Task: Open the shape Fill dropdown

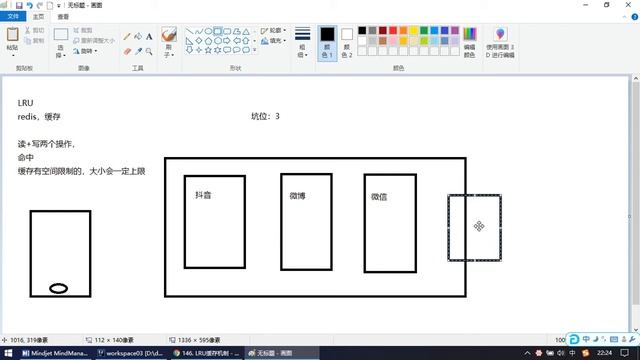Action: [x=273, y=40]
